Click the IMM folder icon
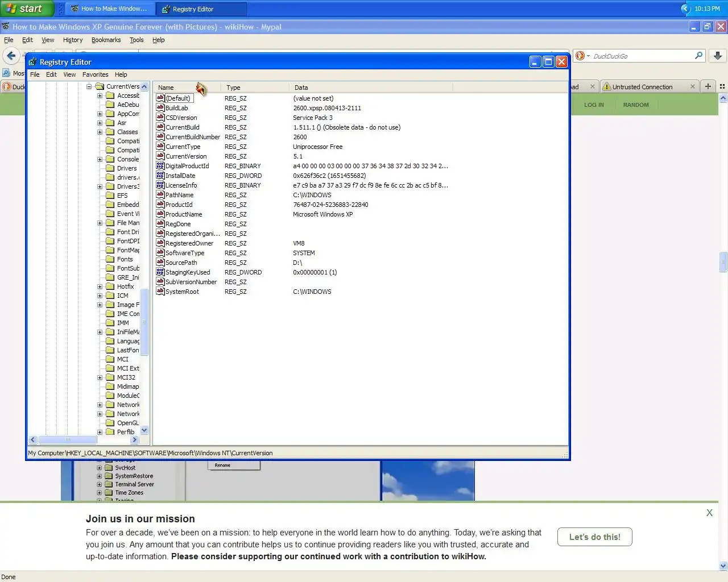Viewport: 728px width, 582px height. [x=110, y=323]
